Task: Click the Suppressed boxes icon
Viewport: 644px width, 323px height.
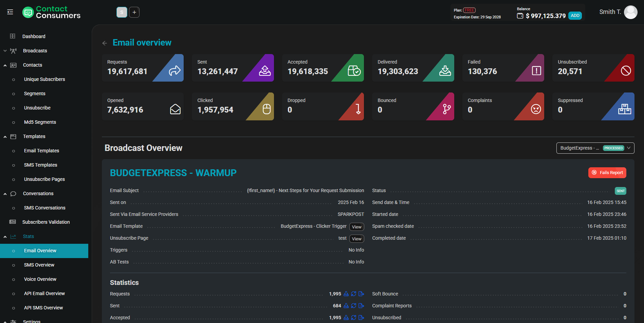Action: click(625, 109)
